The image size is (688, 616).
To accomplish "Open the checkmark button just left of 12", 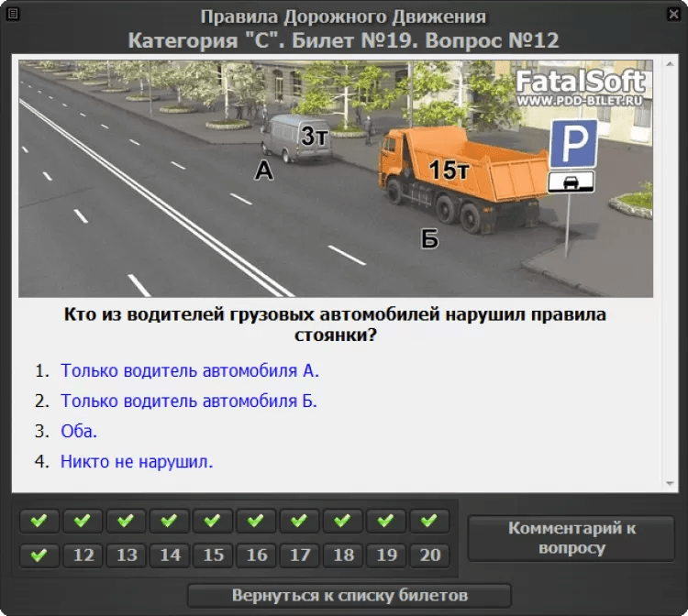I will coord(39,555).
